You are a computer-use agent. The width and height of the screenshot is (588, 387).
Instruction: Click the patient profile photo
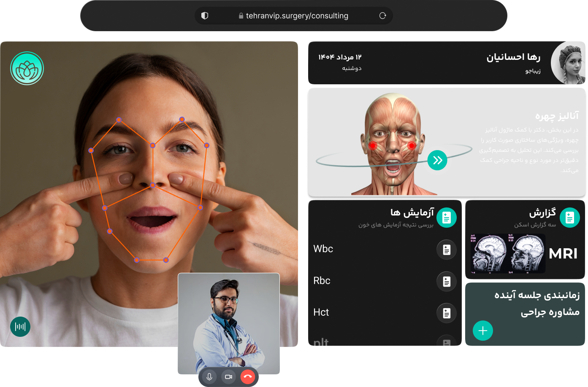coord(569,63)
